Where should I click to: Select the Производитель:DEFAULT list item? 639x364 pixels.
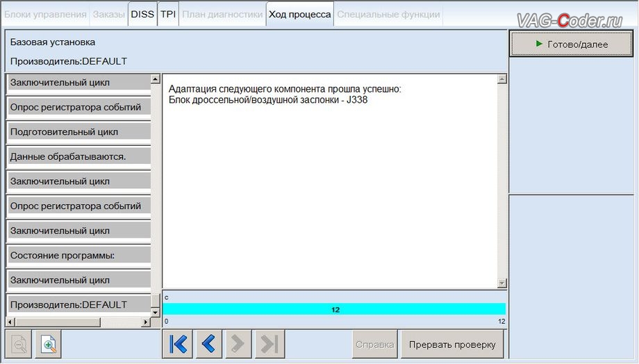(79, 304)
